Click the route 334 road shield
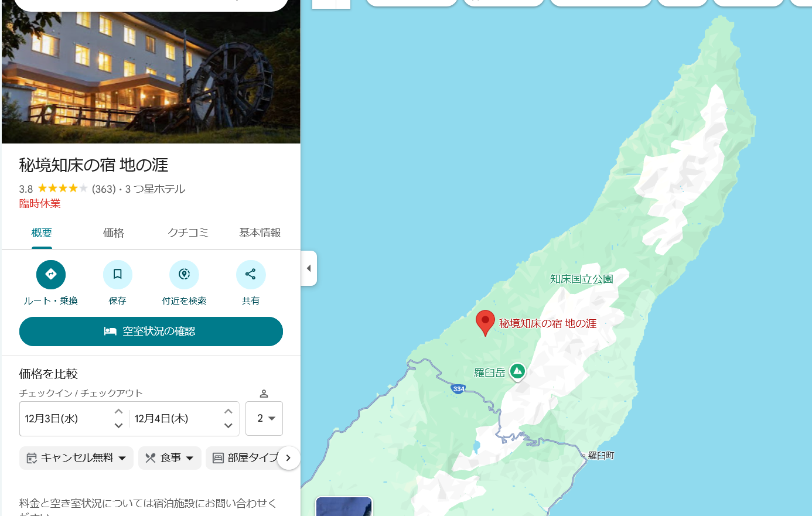812x516 pixels. pyautogui.click(x=459, y=389)
